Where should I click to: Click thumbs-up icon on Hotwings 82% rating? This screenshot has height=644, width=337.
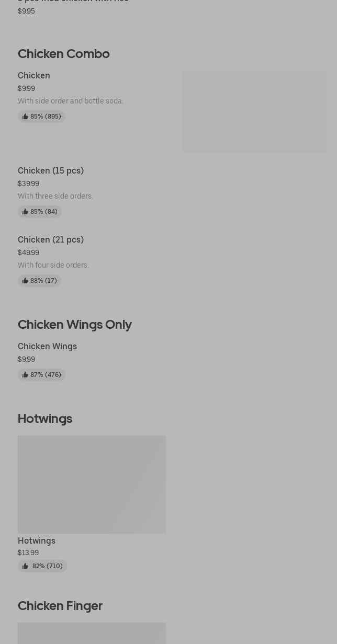[25, 566]
